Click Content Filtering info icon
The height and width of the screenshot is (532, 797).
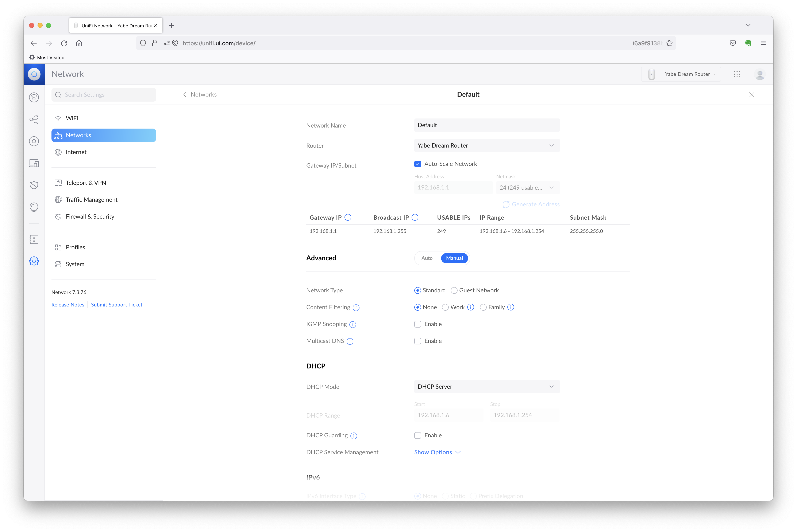[x=356, y=308]
